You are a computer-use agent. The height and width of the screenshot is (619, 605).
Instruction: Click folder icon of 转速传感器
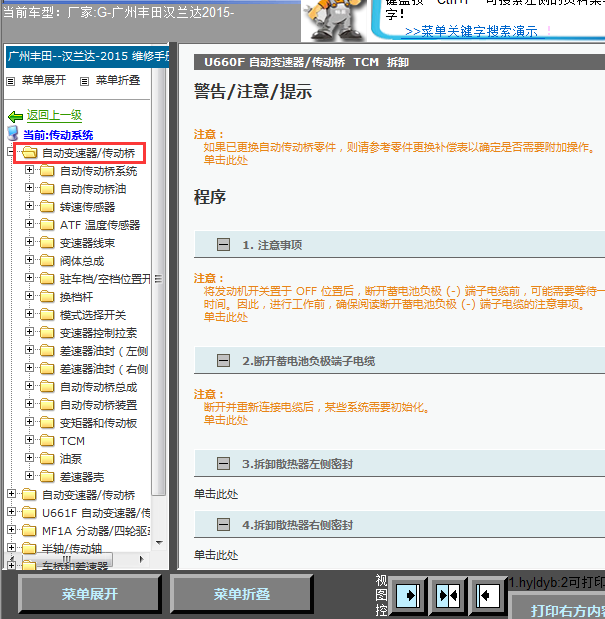click(47, 207)
